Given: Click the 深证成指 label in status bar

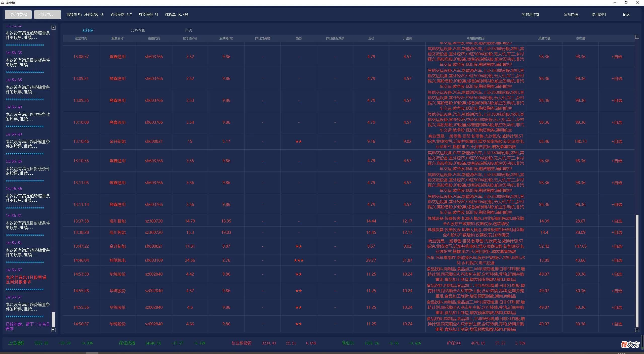Looking at the screenshot, I should tap(127, 343).
